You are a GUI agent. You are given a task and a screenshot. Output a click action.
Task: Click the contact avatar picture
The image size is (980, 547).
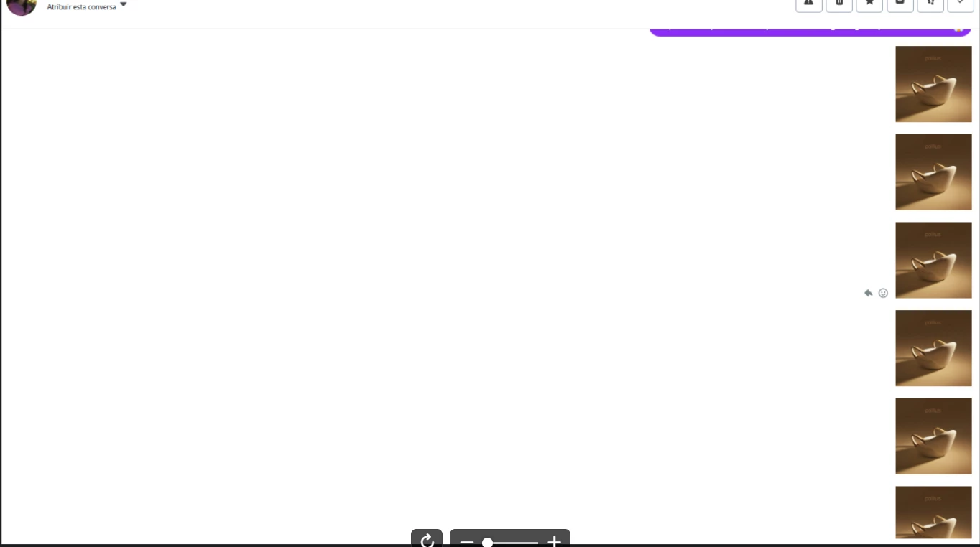[22, 7]
